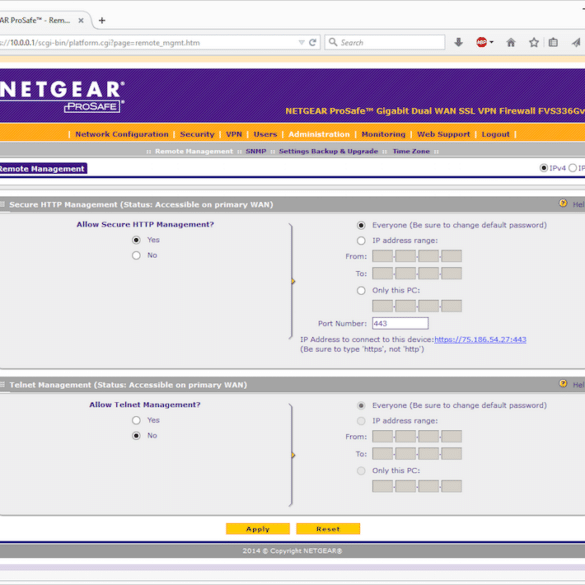This screenshot has width=585, height=585.
Task: Select Yes for Telnet Management
Action: click(x=136, y=420)
